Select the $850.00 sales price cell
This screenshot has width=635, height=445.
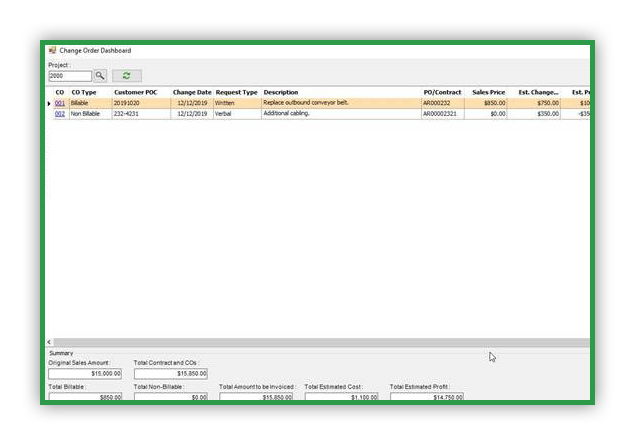click(x=486, y=103)
